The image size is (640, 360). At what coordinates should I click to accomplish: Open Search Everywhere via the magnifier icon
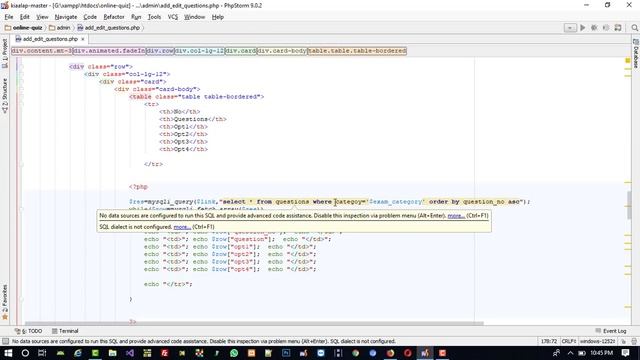[x=634, y=28]
